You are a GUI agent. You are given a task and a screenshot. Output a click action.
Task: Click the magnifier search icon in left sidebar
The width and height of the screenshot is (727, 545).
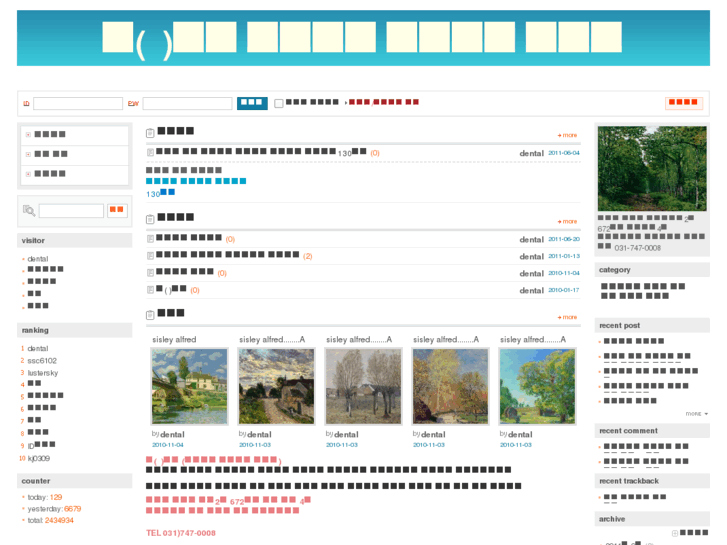28,210
